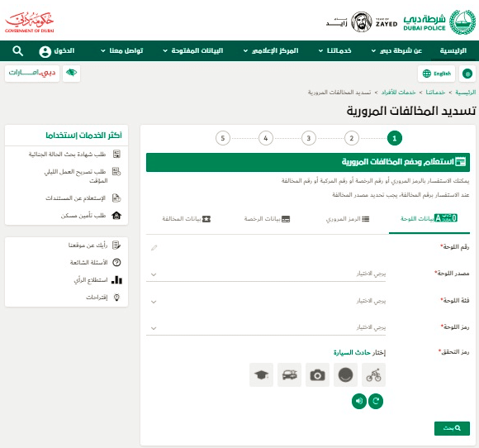Viewport: 479px width, 448px height.
Task: Click the خدماتنا breadcrumb link
Action: tap(435, 92)
